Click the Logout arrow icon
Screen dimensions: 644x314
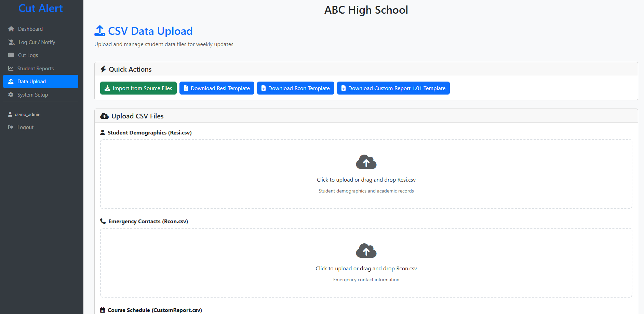[x=11, y=127]
